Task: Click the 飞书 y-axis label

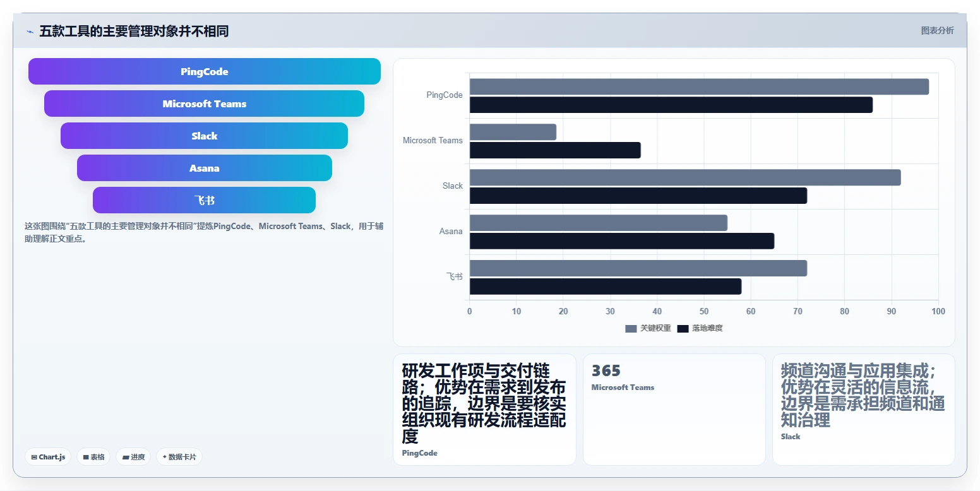Action: (x=454, y=276)
